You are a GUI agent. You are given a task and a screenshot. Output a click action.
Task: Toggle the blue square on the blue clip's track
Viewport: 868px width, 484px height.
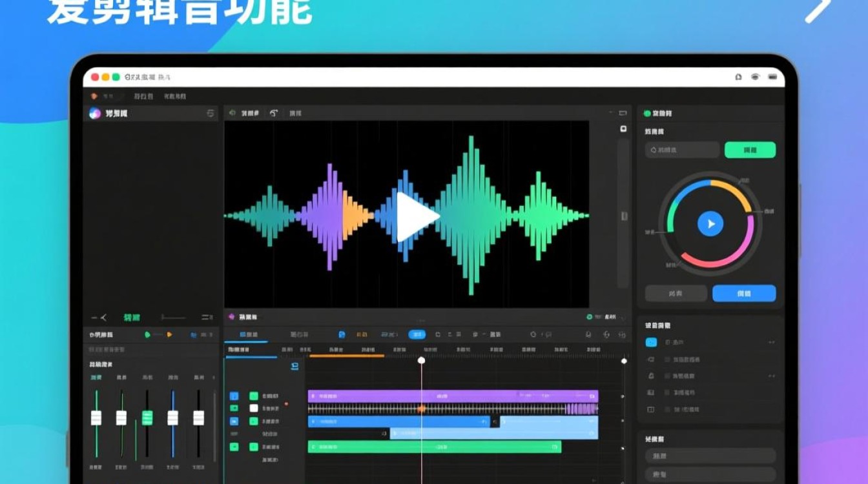point(234,421)
